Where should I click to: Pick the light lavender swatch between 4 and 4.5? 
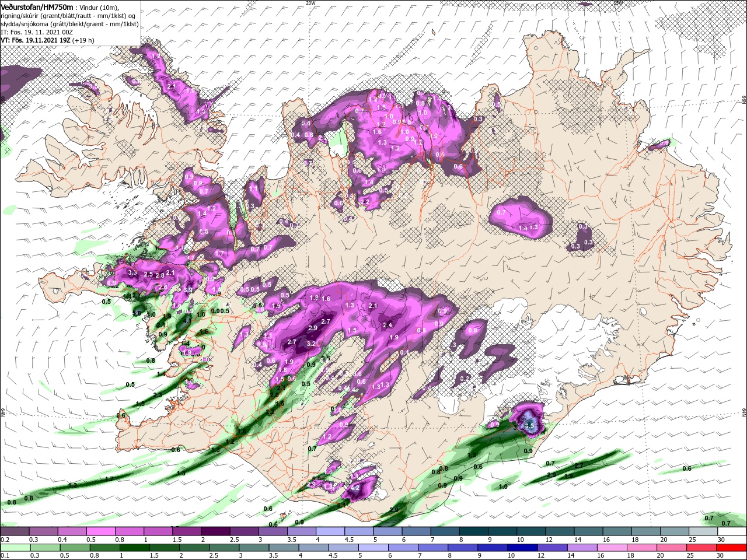tap(330, 531)
